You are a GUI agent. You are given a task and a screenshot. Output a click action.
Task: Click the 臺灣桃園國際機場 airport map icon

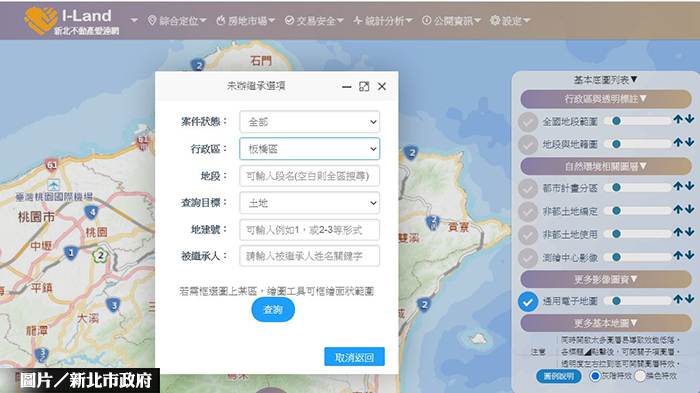click(54, 184)
